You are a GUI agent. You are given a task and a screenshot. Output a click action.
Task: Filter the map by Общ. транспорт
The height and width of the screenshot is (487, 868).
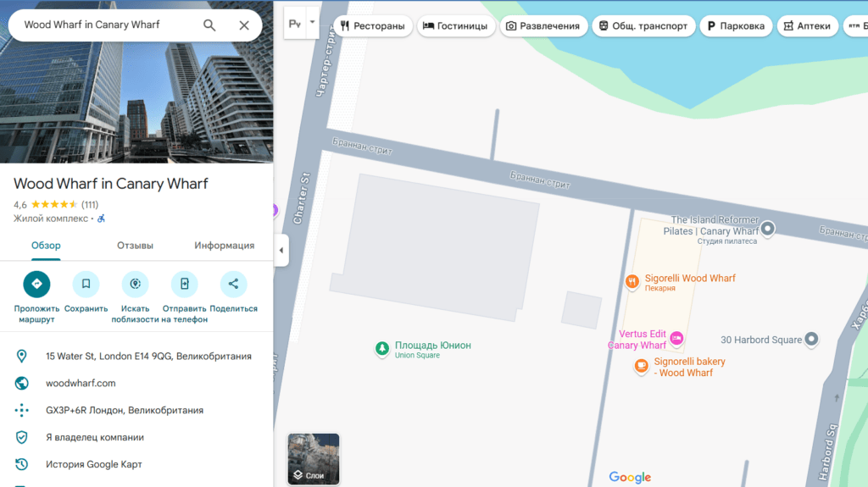pyautogui.click(x=643, y=26)
